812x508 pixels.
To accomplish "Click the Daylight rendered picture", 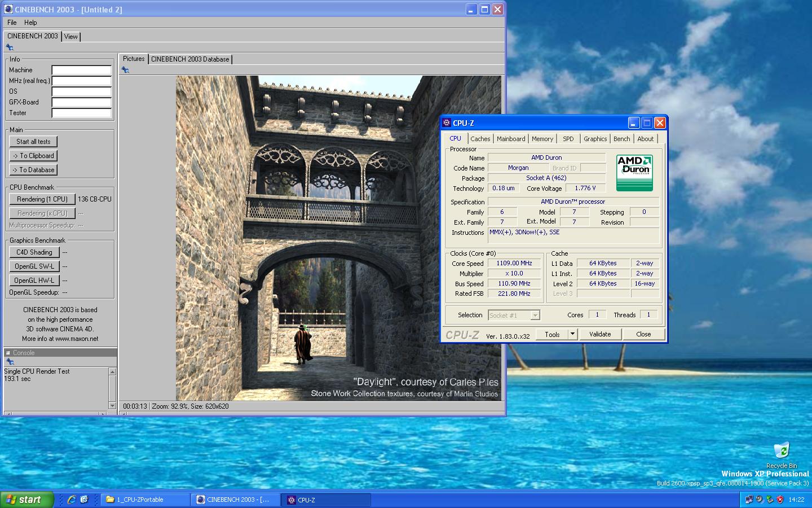I will (338, 238).
